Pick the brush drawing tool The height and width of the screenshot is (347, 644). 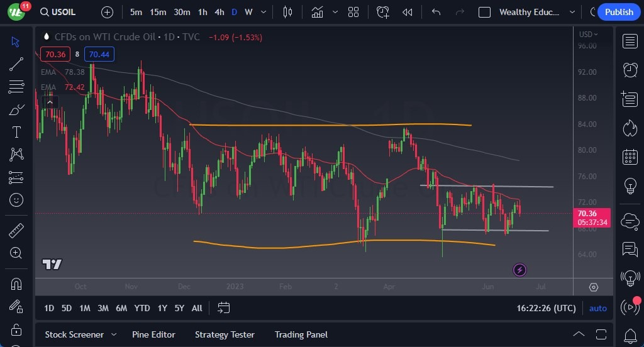click(16, 109)
